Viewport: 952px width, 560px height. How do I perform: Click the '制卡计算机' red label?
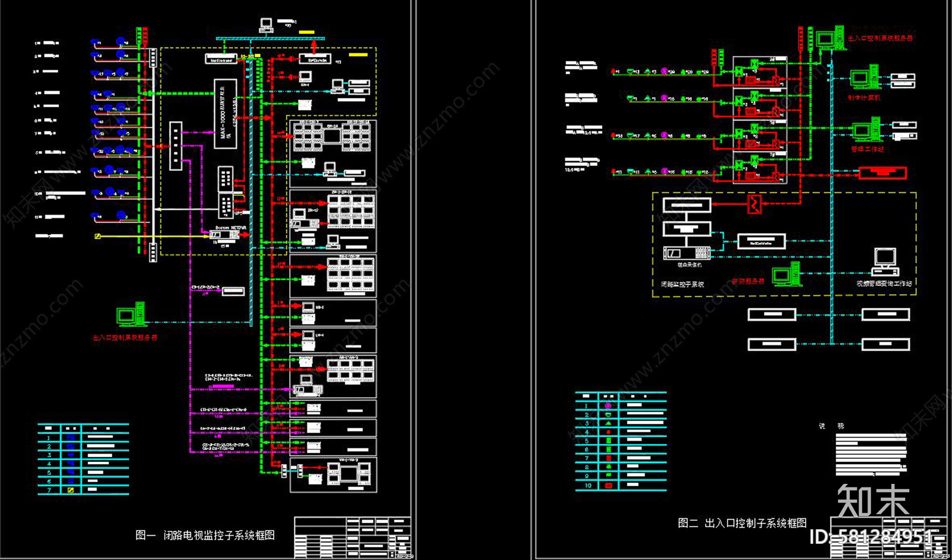pyautogui.click(x=864, y=97)
